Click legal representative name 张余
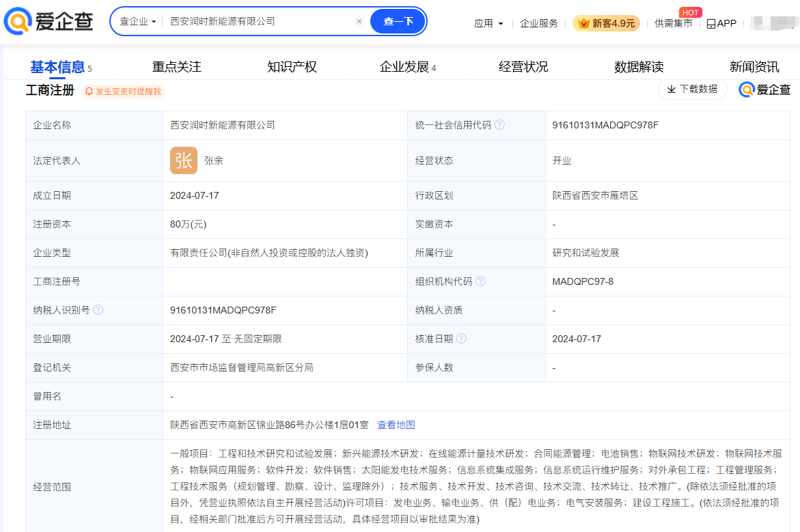 pyautogui.click(x=214, y=160)
